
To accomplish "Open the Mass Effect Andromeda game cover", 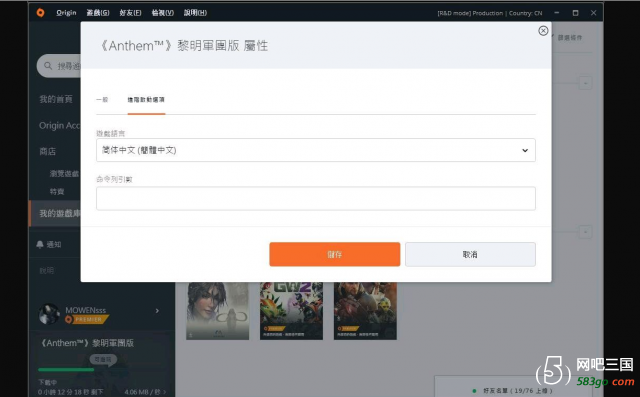I will point(365,311).
